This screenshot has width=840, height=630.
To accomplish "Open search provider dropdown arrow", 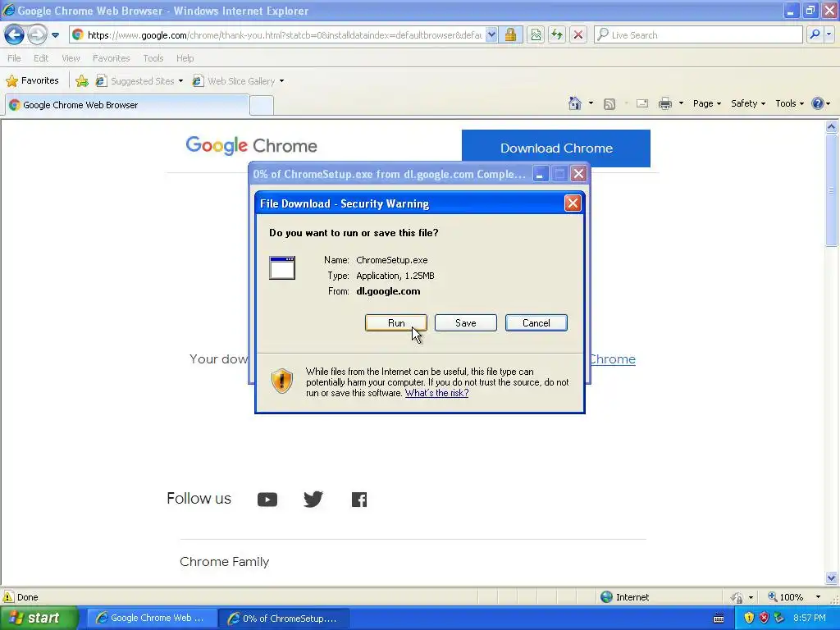I will coord(829,34).
